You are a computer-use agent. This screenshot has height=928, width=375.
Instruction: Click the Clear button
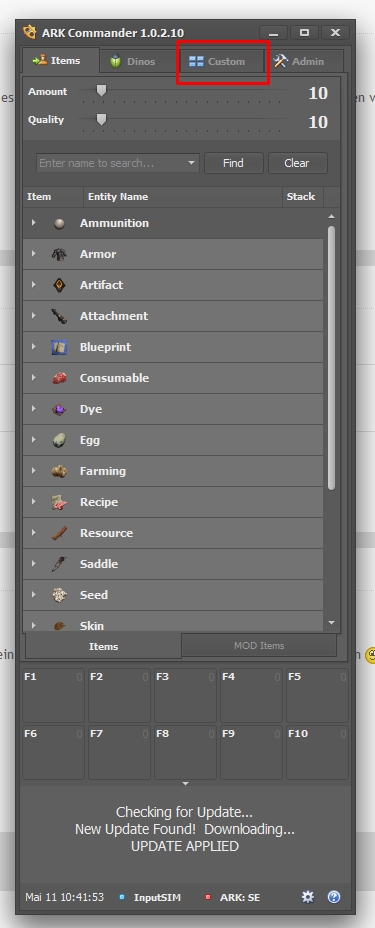[298, 163]
